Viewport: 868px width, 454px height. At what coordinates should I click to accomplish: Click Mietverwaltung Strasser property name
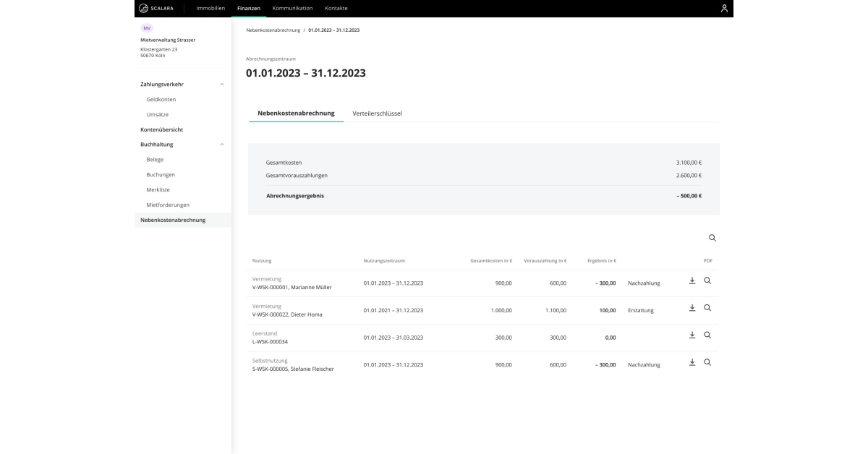(x=168, y=40)
